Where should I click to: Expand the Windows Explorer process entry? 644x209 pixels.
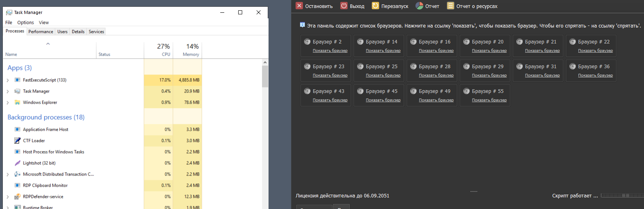pyautogui.click(x=8, y=103)
